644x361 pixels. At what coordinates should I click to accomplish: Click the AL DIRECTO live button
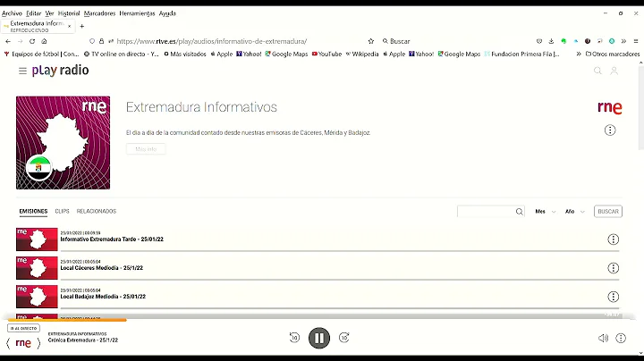click(23, 329)
